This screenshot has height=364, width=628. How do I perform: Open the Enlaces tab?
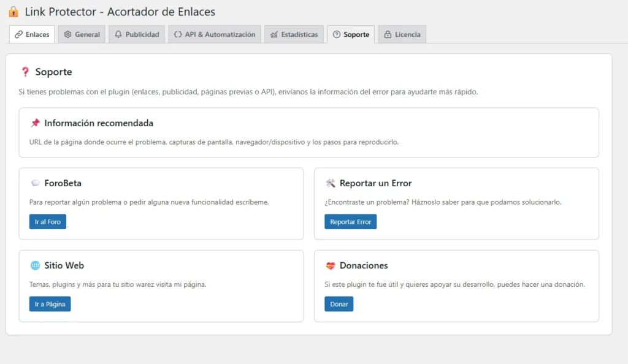[x=32, y=34]
